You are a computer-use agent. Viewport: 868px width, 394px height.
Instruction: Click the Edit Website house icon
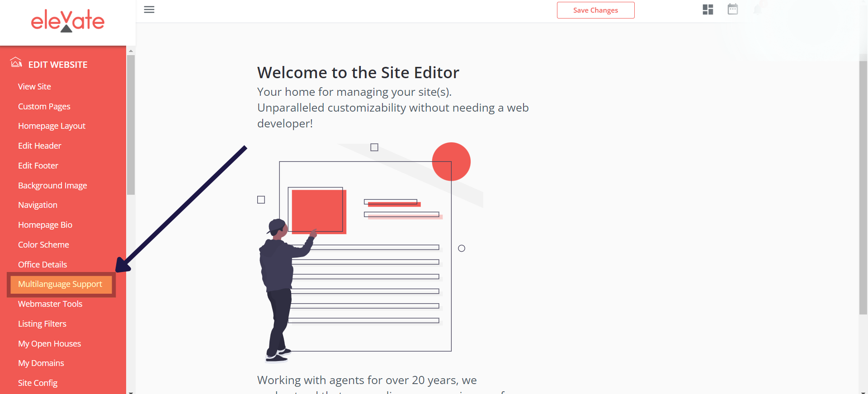coord(16,62)
